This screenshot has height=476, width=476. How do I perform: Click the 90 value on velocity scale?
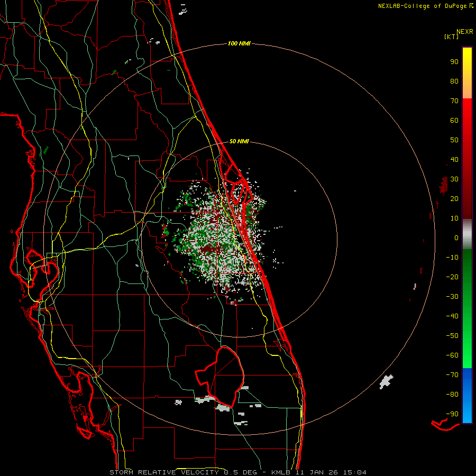point(454,62)
